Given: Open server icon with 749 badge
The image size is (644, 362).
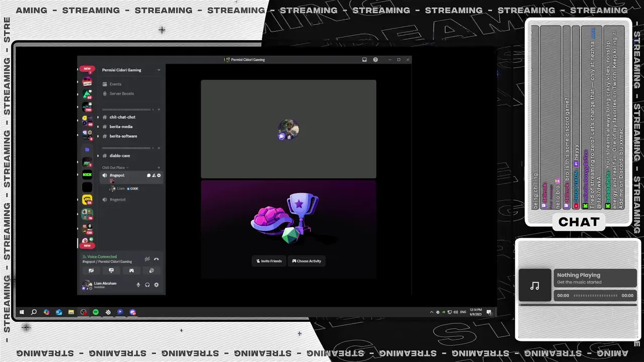Looking at the screenshot, I should point(87,107).
